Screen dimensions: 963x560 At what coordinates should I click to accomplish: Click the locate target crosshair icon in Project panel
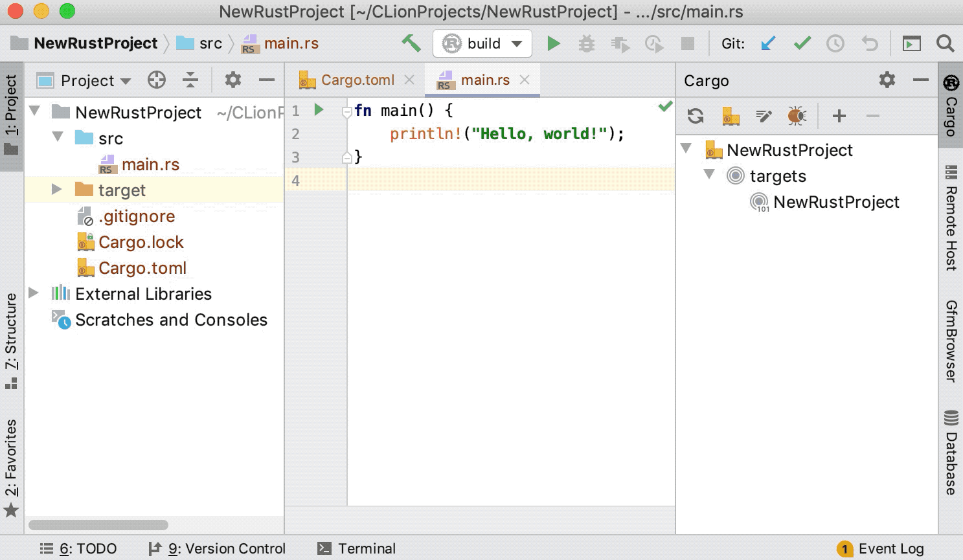pyautogui.click(x=157, y=80)
